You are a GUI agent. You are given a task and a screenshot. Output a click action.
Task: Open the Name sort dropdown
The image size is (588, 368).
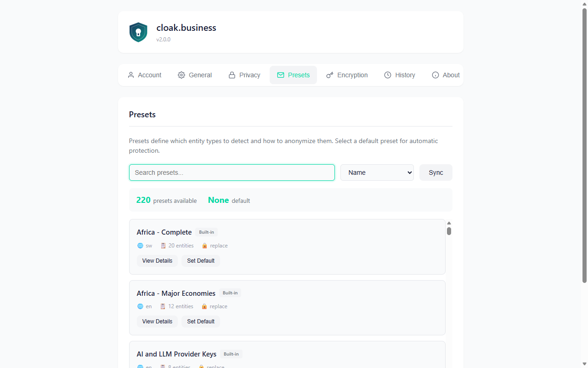(377, 172)
